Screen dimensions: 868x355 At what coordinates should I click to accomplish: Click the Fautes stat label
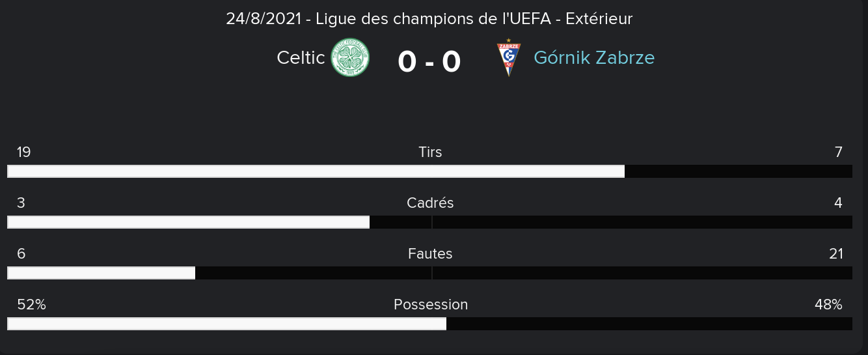[x=430, y=254]
